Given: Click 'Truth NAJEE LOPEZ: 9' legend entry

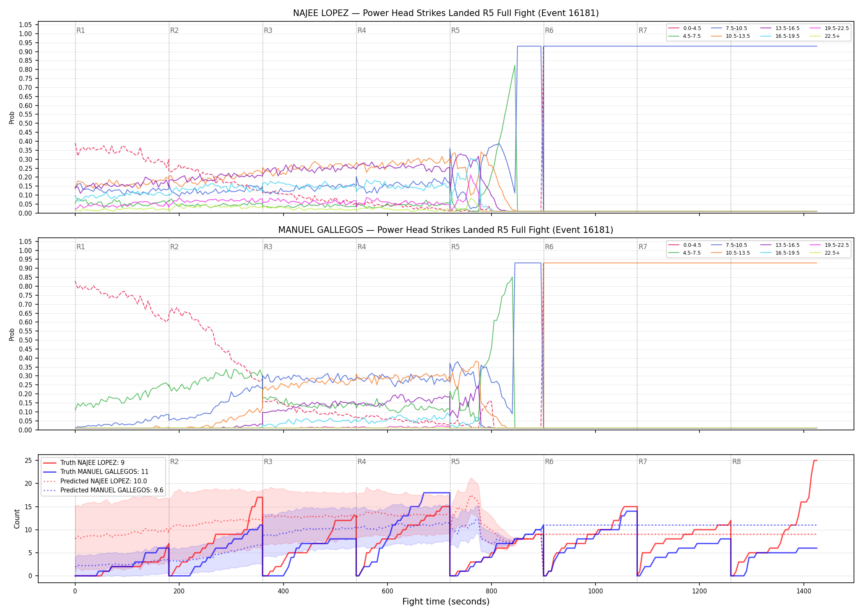Looking at the screenshot, I should point(84,463).
